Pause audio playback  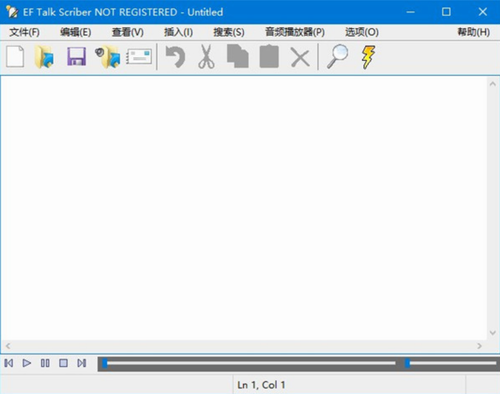point(45,363)
